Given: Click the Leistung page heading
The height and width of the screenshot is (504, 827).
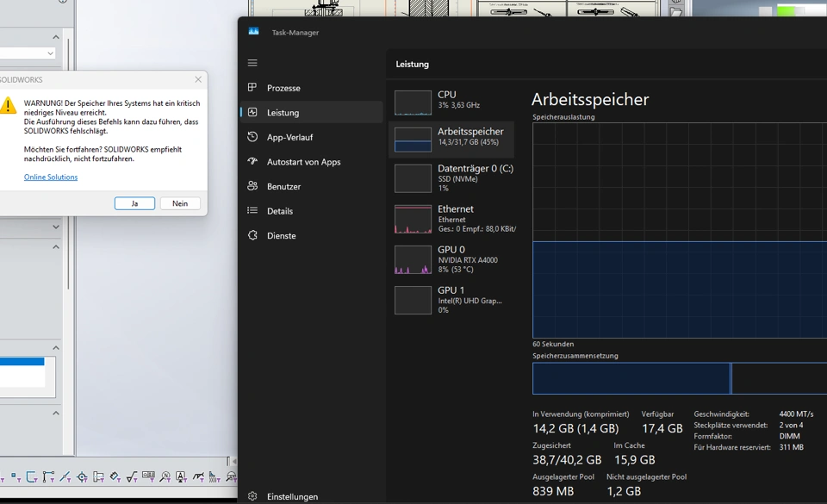Looking at the screenshot, I should coord(413,65).
